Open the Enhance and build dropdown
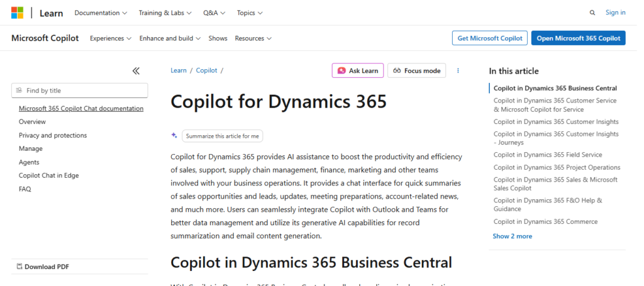Screen dimensions: 644x286 170,38
